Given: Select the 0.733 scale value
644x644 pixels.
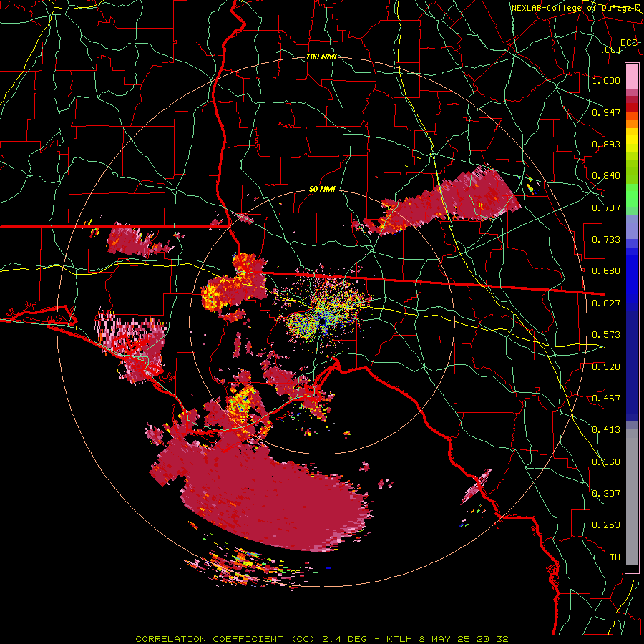Looking at the screenshot, I should point(606,240).
